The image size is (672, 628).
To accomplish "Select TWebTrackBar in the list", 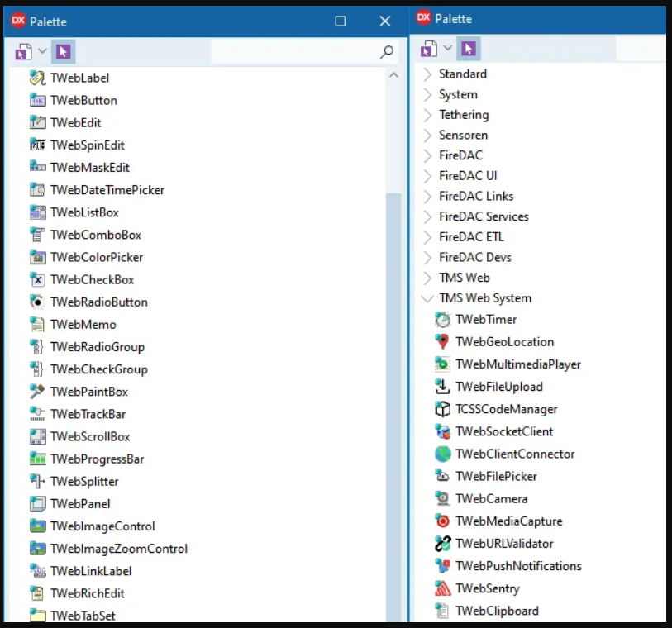I will 88,414.
